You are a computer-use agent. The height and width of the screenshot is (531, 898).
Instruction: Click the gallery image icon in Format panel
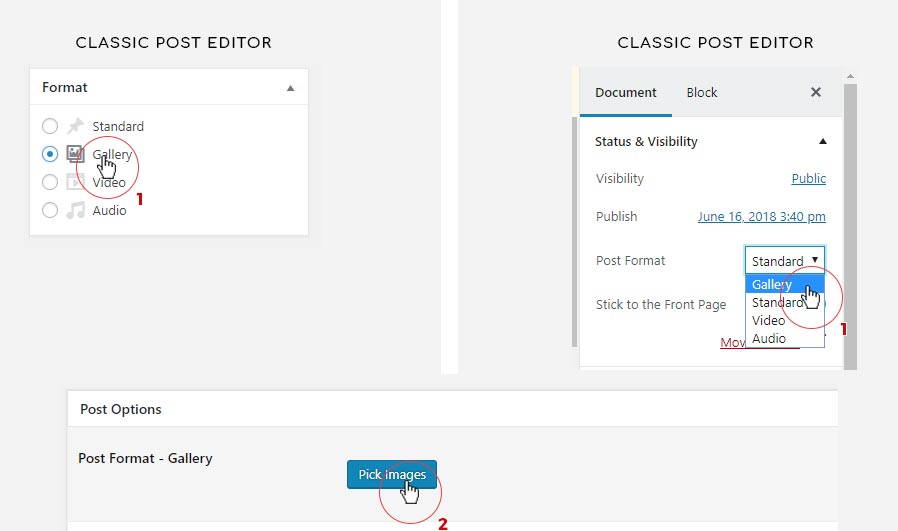pos(75,154)
